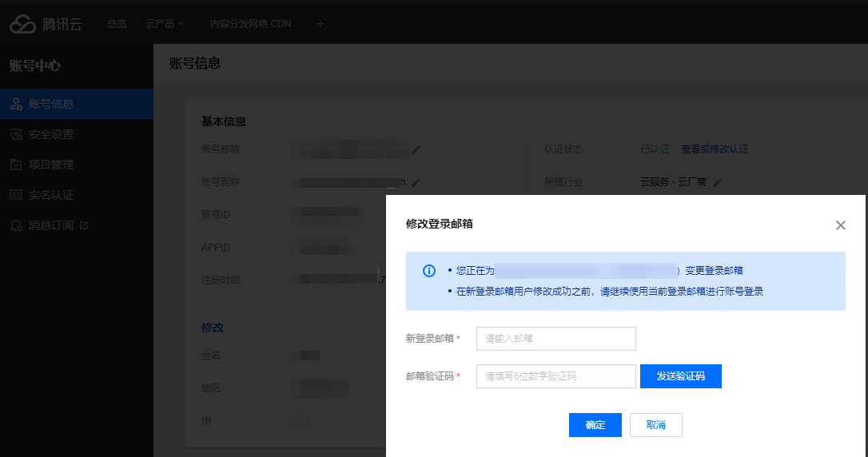Confirm with the 确定 button
Viewport: 868px width, 457px height.
[x=595, y=425]
